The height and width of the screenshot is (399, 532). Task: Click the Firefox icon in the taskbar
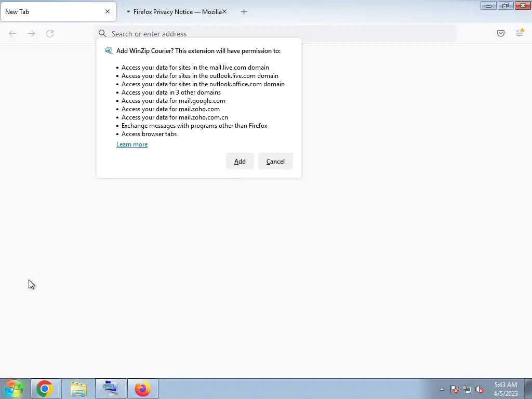[142, 389]
